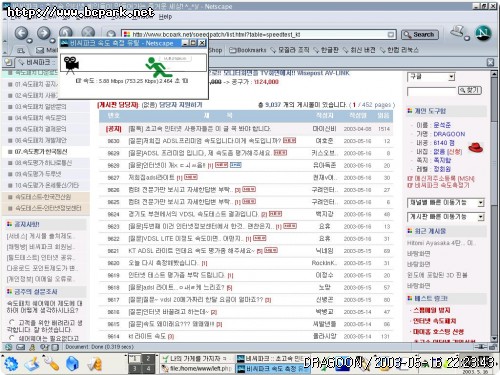
Task: Go back with the Back arrow button
Action: pyautogui.click(x=21, y=33)
